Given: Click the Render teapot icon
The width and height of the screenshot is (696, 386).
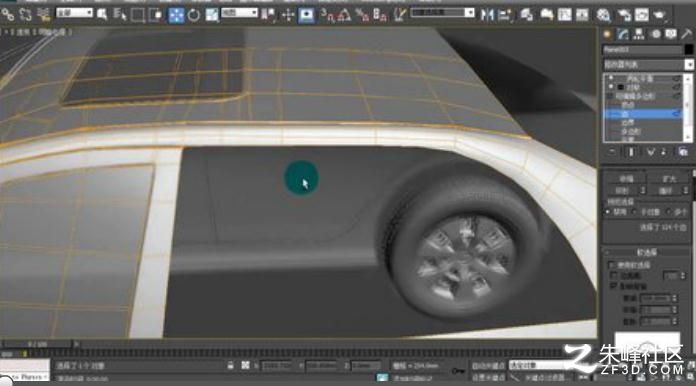Looking at the screenshot, I should [x=660, y=15].
